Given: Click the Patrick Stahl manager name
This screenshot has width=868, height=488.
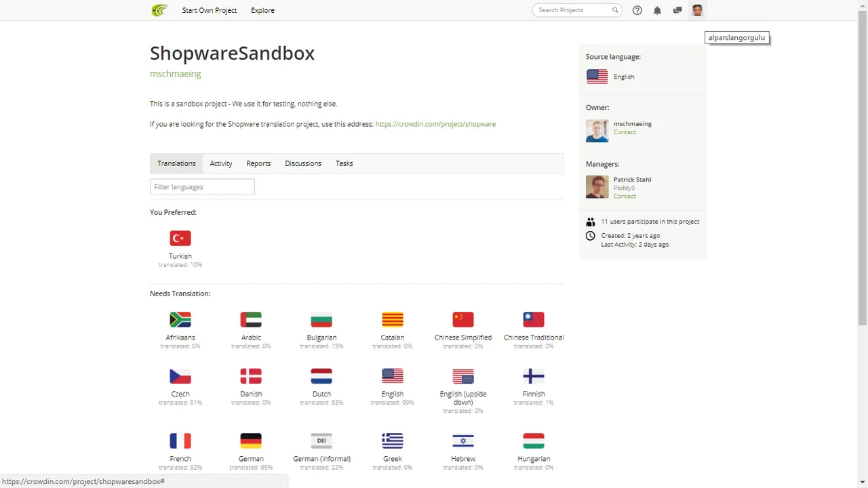Looking at the screenshot, I should [632, 180].
